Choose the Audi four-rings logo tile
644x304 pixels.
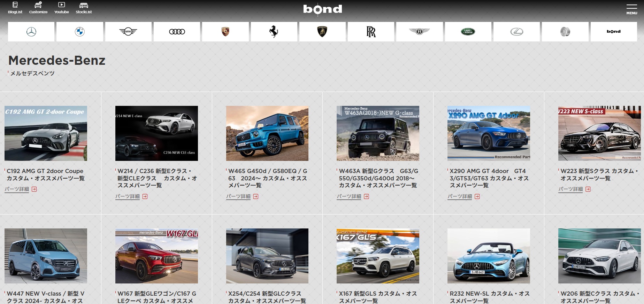coord(177,32)
